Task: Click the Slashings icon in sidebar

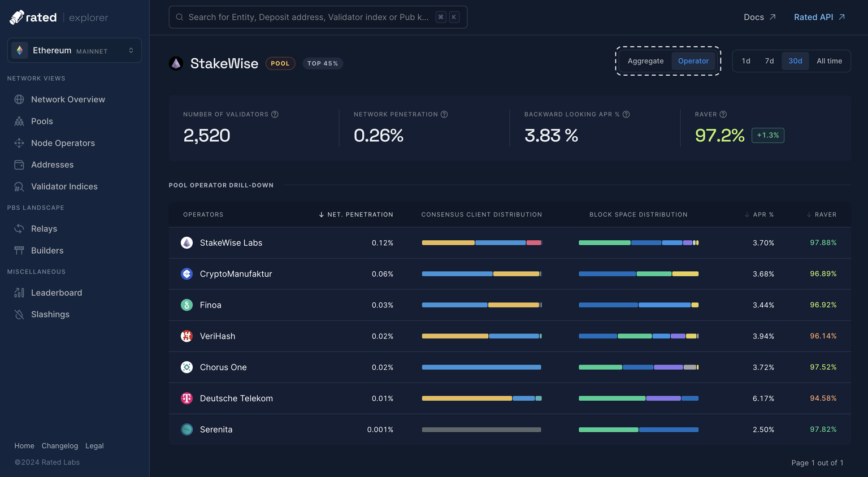Action: tap(19, 314)
